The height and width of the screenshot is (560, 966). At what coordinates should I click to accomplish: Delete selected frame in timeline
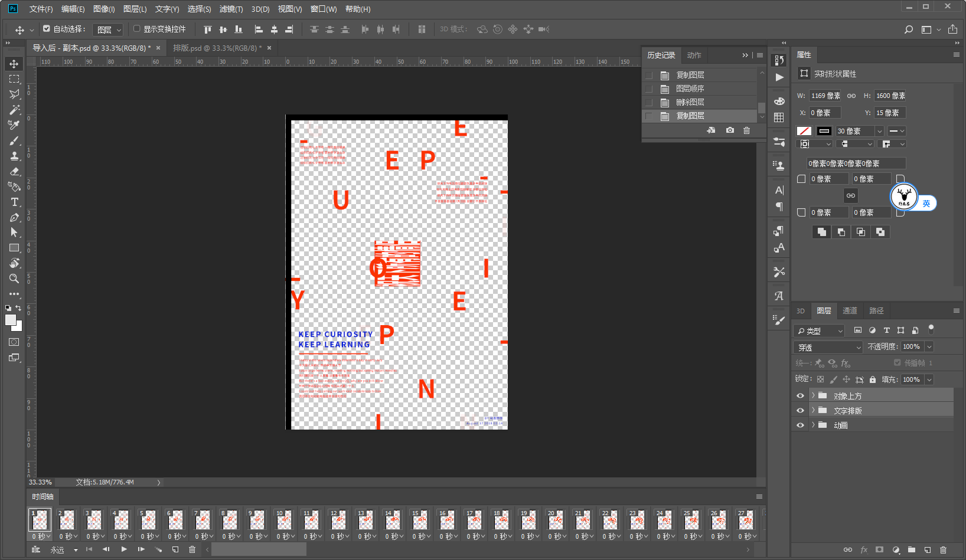[x=192, y=549]
